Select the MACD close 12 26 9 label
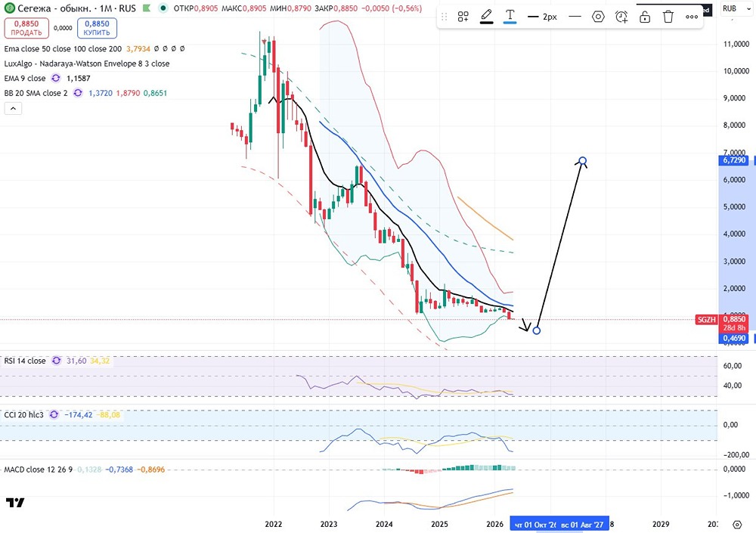Screen dimensions: 756x533 click(x=38, y=469)
